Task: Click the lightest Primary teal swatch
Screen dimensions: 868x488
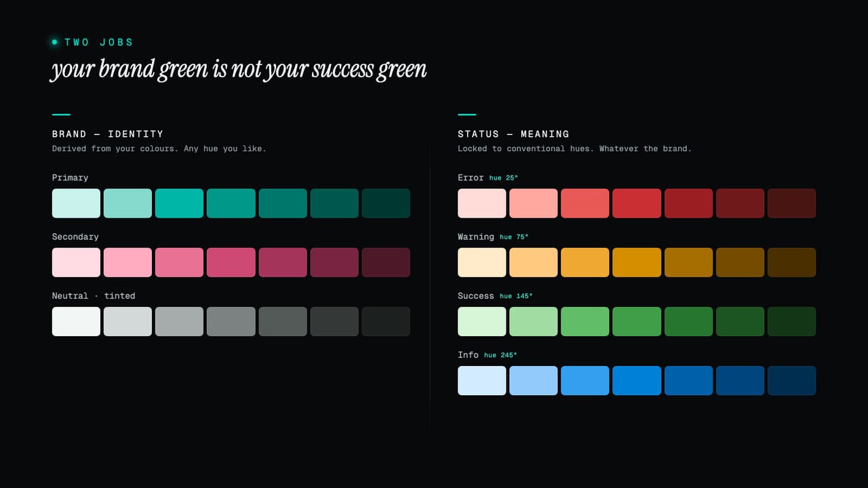Action: (76, 203)
